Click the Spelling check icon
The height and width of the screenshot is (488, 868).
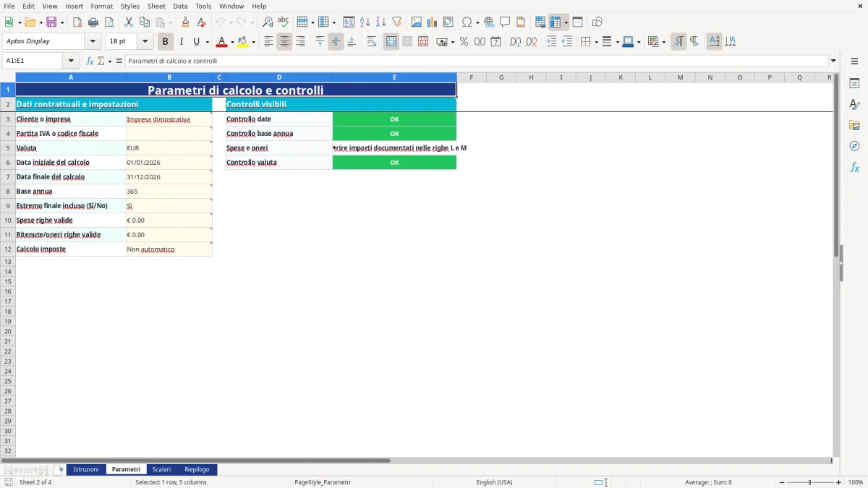tap(284, 22)
